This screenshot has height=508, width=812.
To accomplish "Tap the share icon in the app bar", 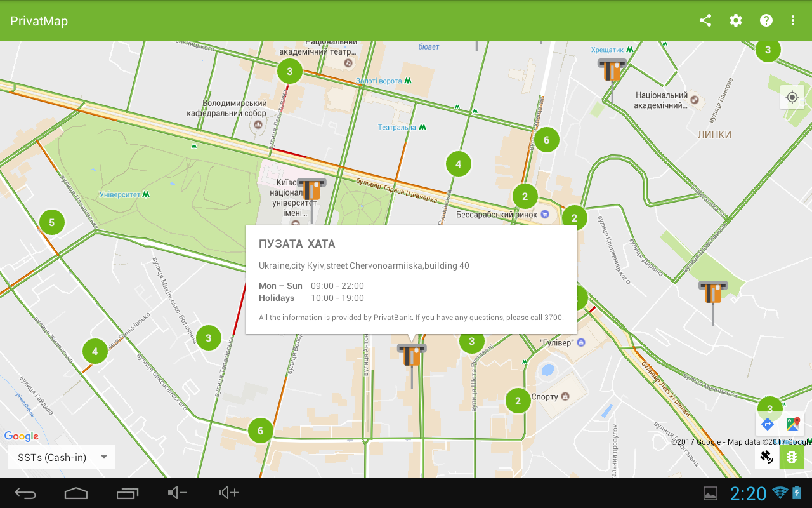I will pyautogui.click(x=705, y=20).
